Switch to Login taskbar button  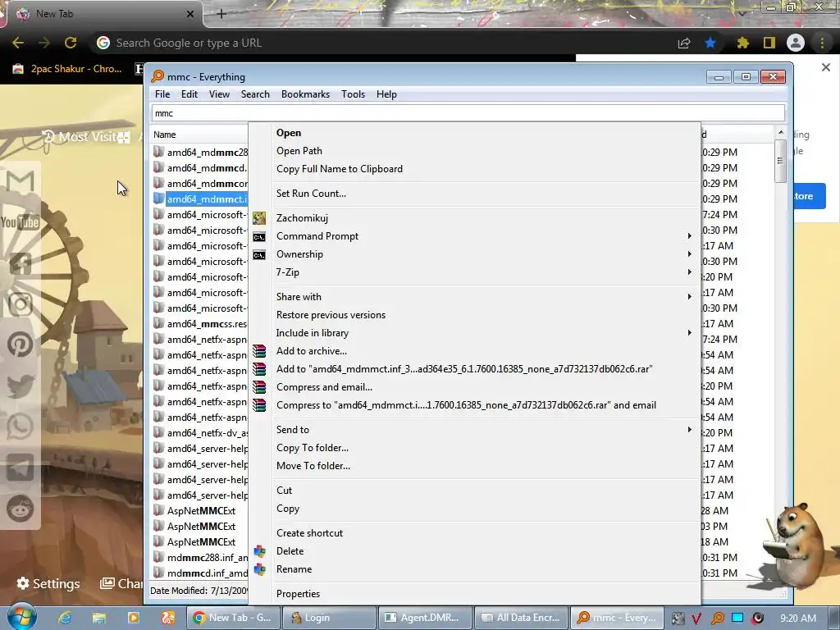330,618
